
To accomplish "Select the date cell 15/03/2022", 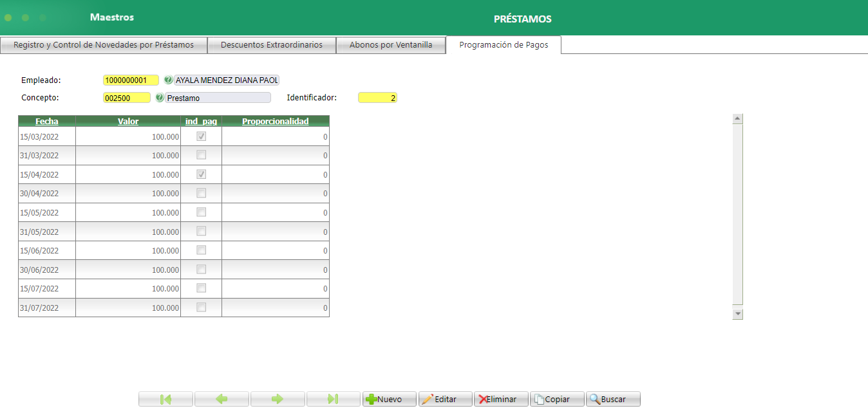I will tap(47, 136).
